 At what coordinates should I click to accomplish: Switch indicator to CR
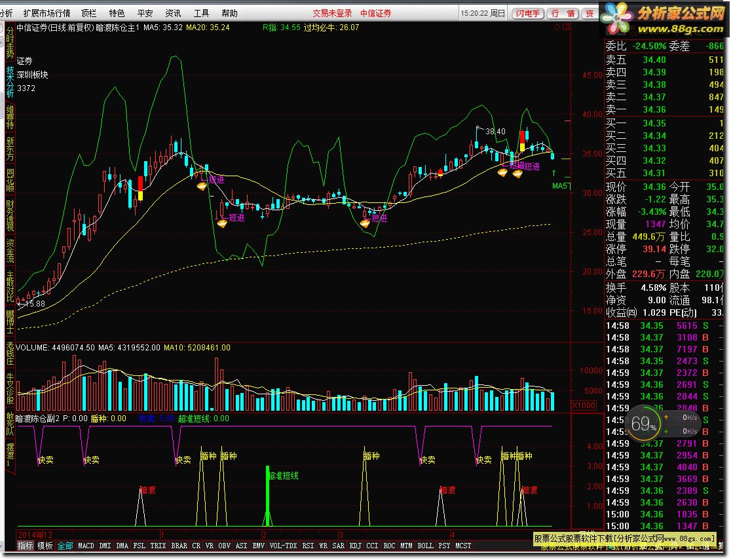tap(197, 546)
